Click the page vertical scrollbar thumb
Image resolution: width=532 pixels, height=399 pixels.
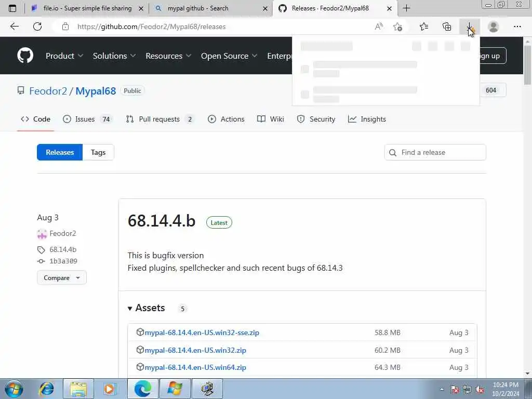point(527,64)
